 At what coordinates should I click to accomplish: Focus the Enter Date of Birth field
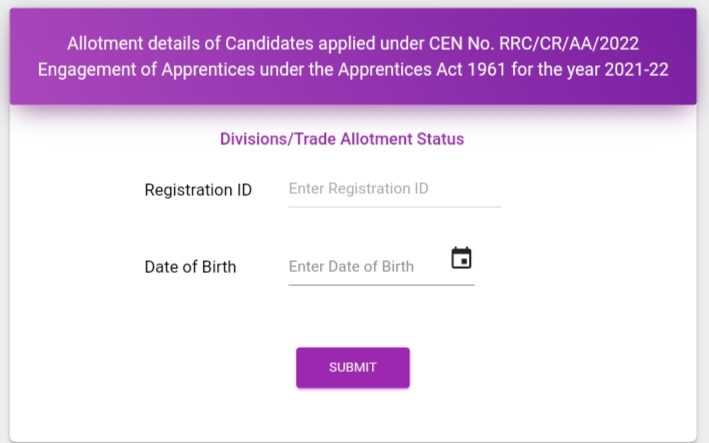click(365, 267)
